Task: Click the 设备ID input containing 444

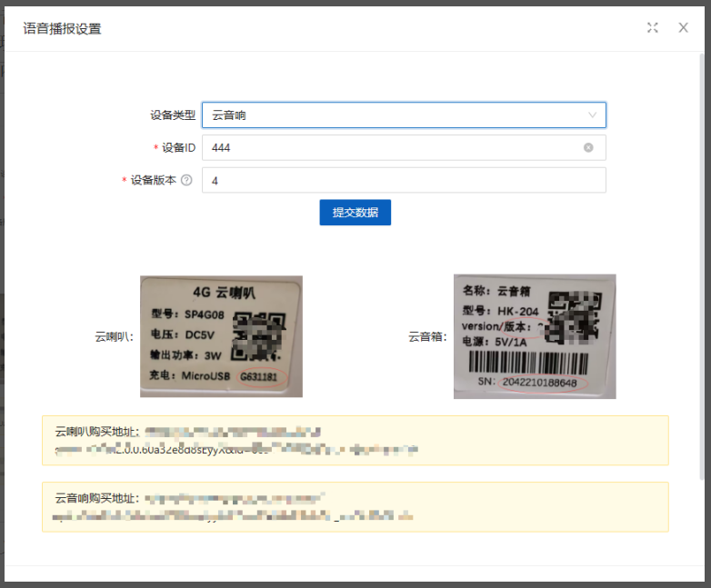Action: 391,147
